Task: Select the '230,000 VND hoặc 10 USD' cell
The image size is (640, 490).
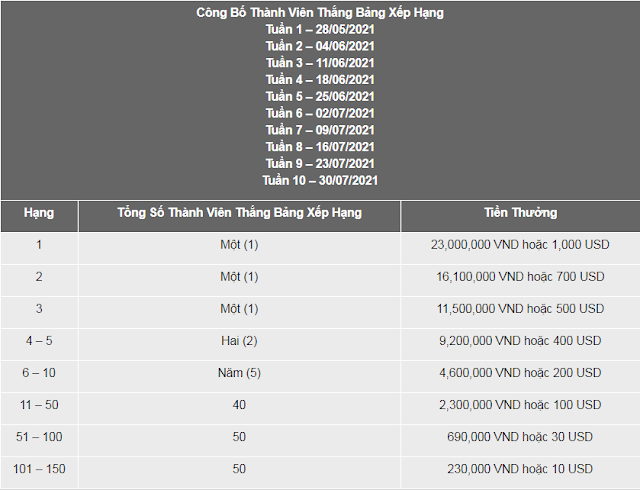Action: click(520, 469)
